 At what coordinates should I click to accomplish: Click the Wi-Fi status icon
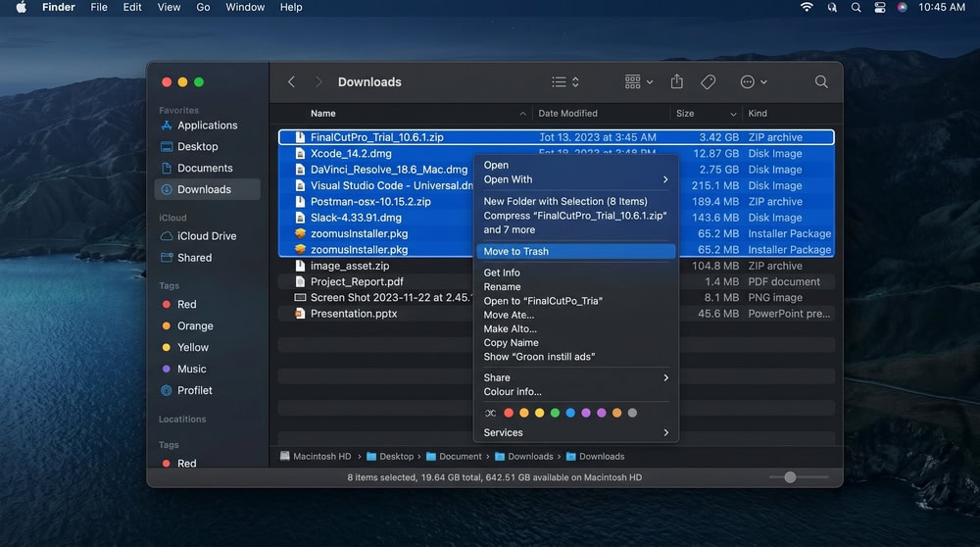[807, 8]
